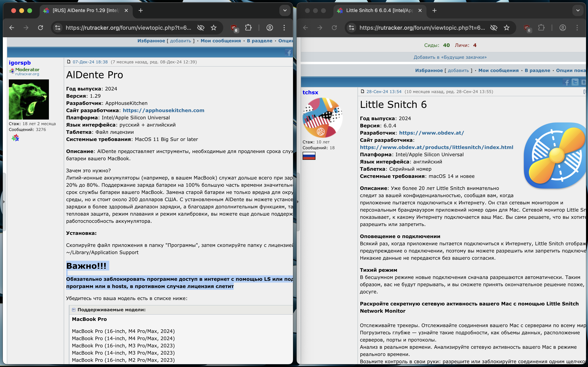
Task: Open new tab in Little Snitch window
Action: click(434, 10)
